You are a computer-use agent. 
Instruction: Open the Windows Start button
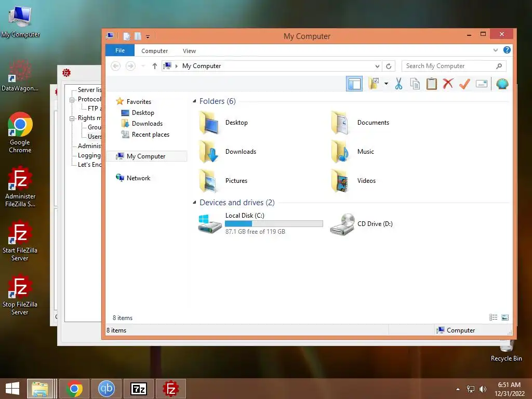point(12,389)
